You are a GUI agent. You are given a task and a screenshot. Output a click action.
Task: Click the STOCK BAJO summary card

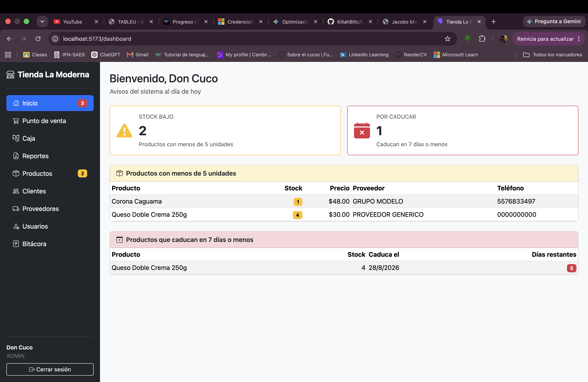(x=225, y=130)
